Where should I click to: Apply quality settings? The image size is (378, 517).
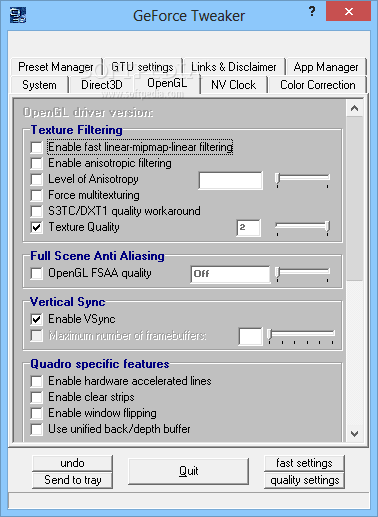coord(304,480)
